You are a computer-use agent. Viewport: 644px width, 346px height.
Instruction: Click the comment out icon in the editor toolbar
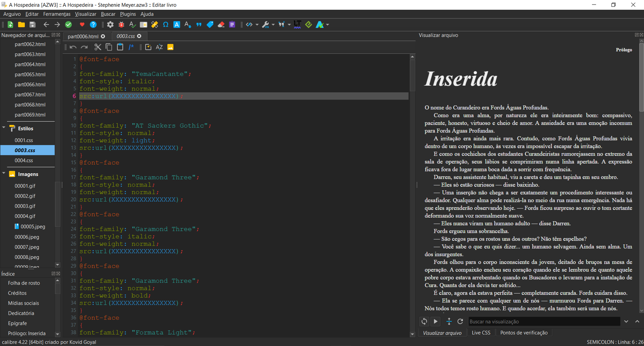click(x=131, y=47)
